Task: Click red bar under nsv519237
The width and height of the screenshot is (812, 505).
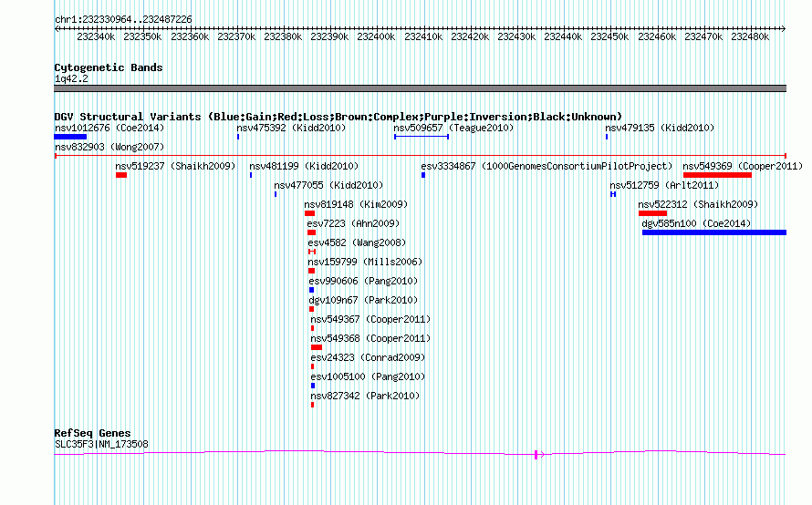Action: point(121,175)
